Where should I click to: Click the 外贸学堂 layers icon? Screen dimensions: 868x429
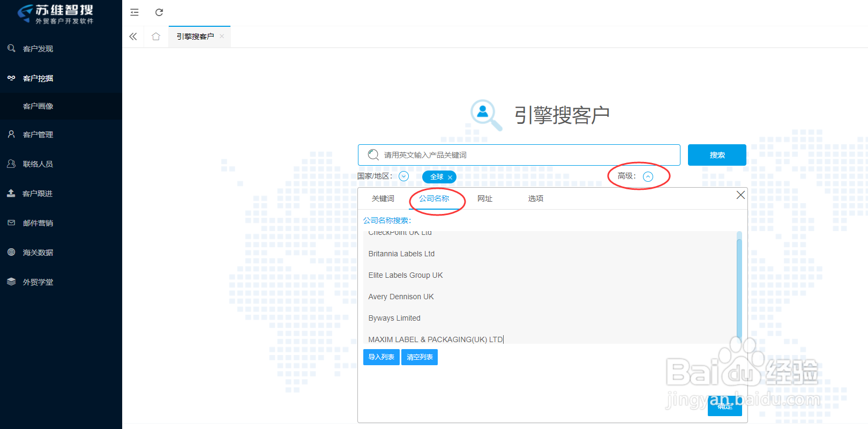click(x=11, y=282)
